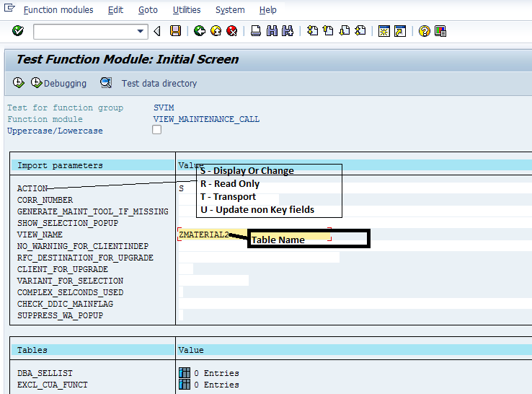
Task: Click the GENERATE_MAINT_TOOL_IF_MISSING parameter label
Action: [92, 211]
